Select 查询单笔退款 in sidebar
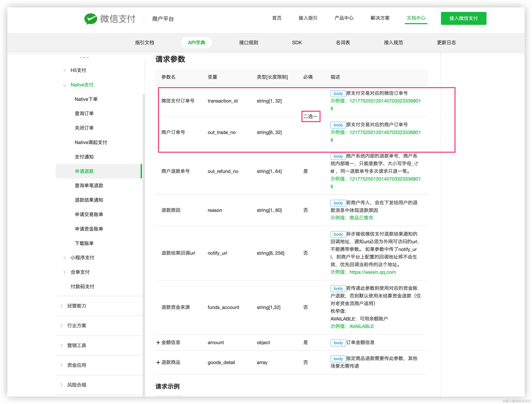532x404 pixels. coord(89,185)
